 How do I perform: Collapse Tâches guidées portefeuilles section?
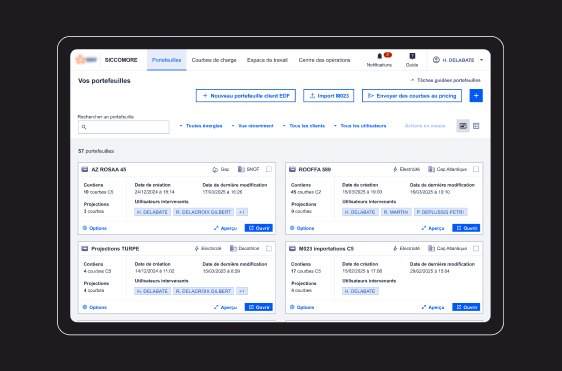(446, 80)
